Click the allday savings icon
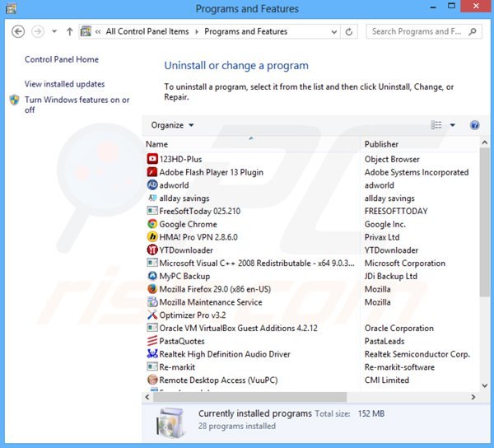 coord(152,198)
